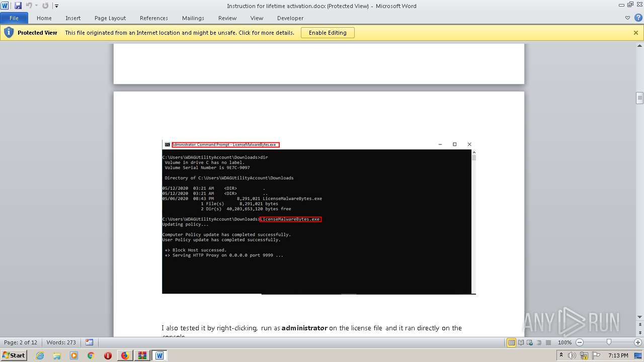The height and width of the screenshot is (362, 644).
Task: Click the zoom in plus button
Action: click(637, 342)
